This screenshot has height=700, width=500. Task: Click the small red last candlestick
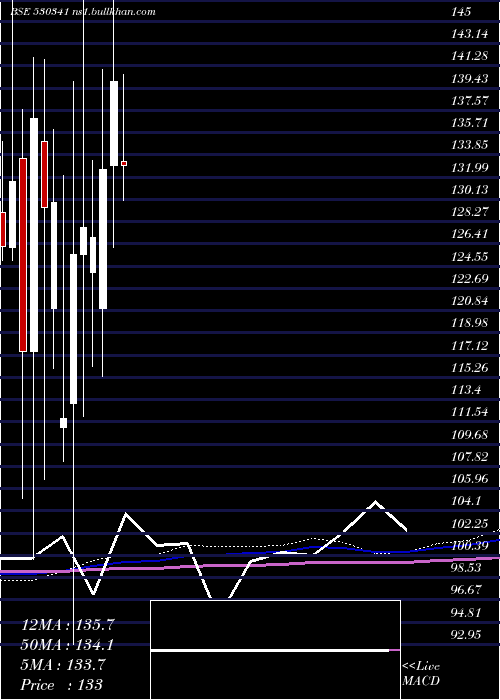(x=124, y=163)
